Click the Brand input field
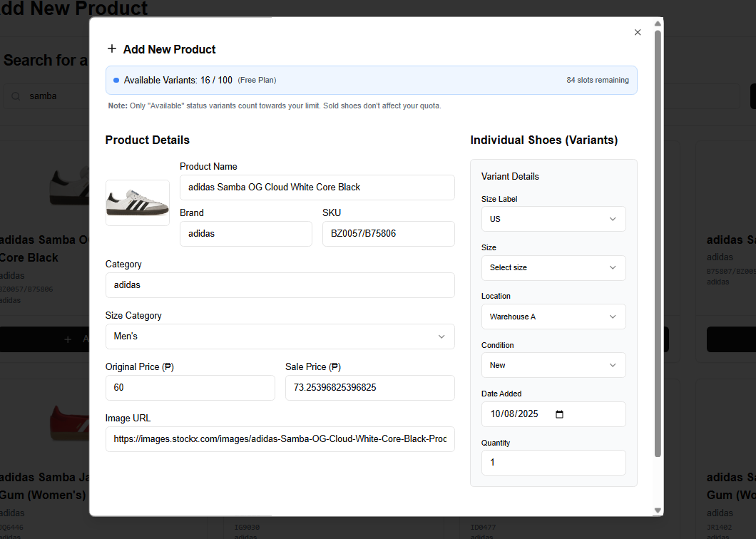Screen dimensions: 756x539 [245, 234]
